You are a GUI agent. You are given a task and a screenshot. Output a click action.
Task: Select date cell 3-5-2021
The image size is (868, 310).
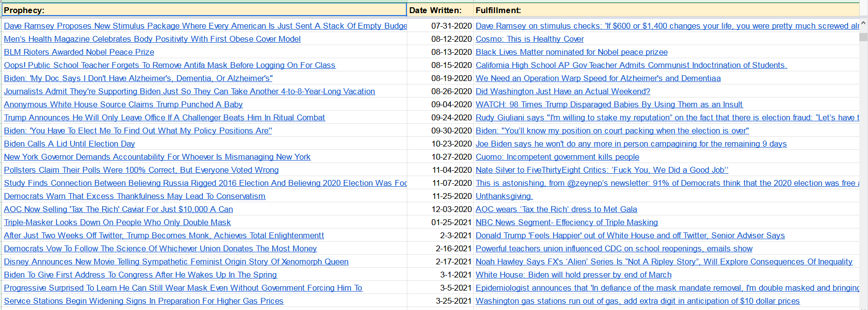coord(440,288)
